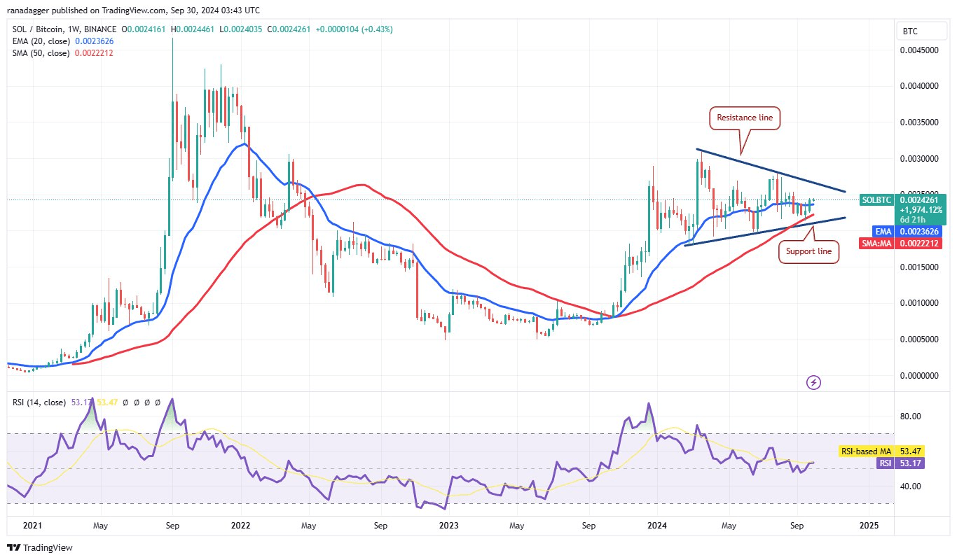The width and height of the screenshot is (957, 560).
Task: Click the close value C0.0024261
Action: (x=289, y=29)
